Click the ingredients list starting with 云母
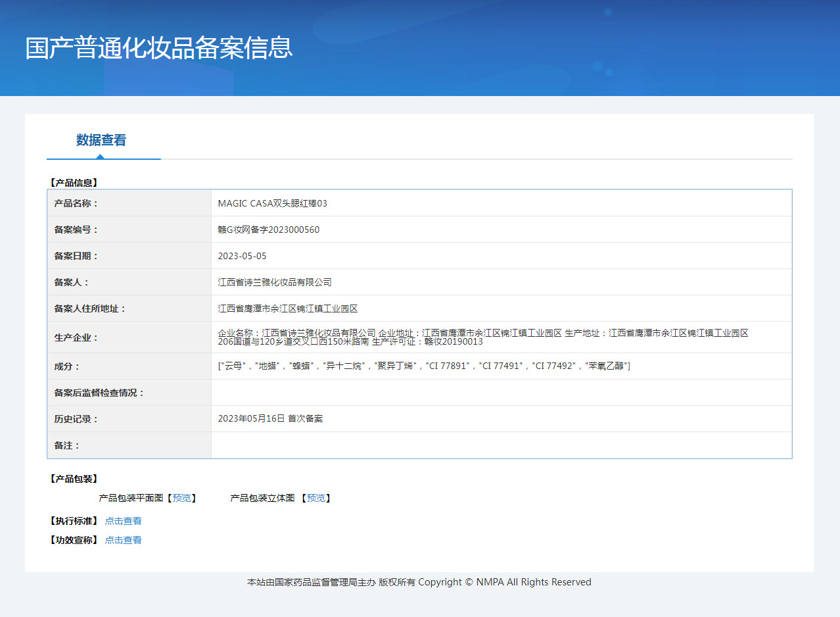This screenshot has width=840, height=617. tap(424, 366)
